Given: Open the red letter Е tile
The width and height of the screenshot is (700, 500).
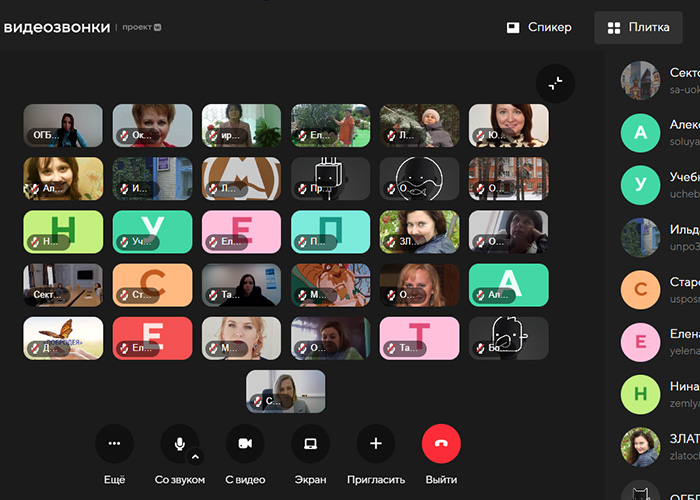Looking at the screenshot, I should [152, 338].
